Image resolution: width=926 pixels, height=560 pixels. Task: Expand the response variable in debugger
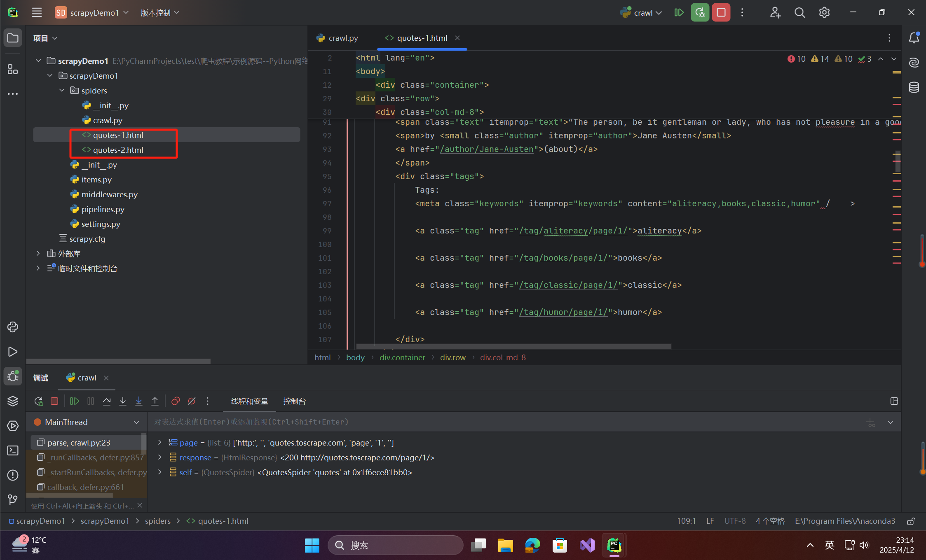point(160,457)
